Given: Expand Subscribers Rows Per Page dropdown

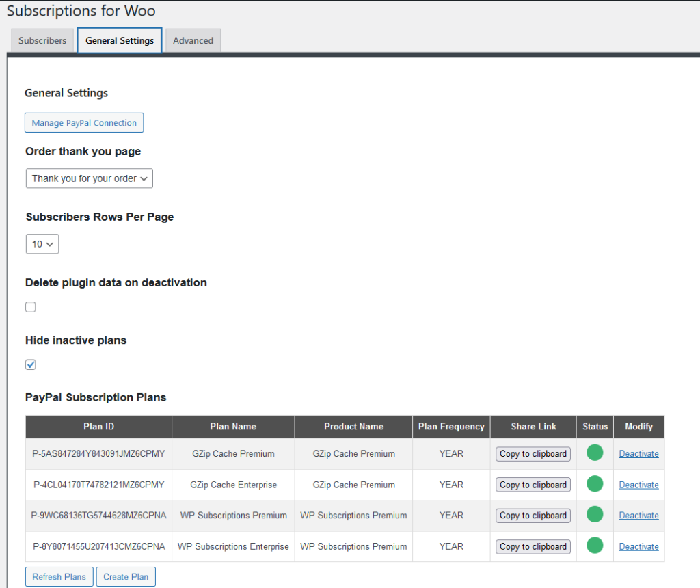Looking at the screenshot, I should click(42, 244).
